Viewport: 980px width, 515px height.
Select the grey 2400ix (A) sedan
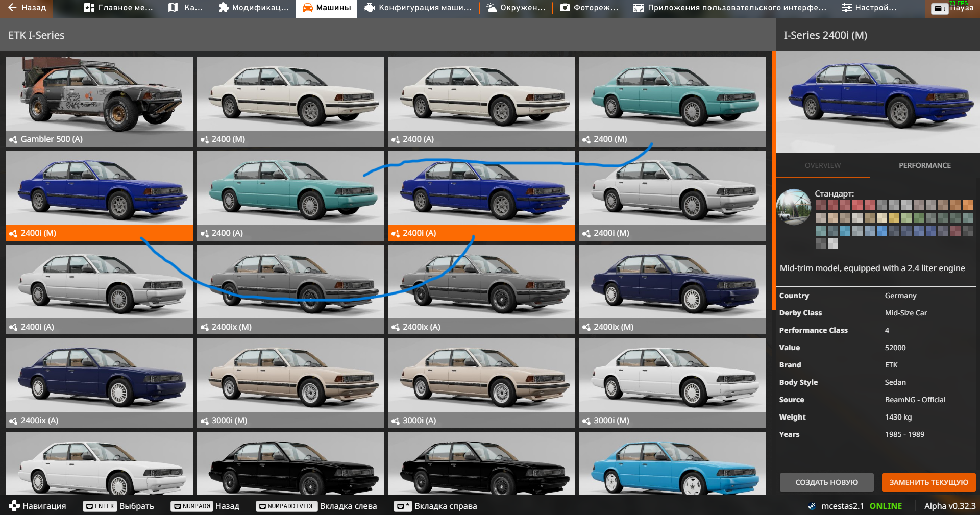point(481,290)
